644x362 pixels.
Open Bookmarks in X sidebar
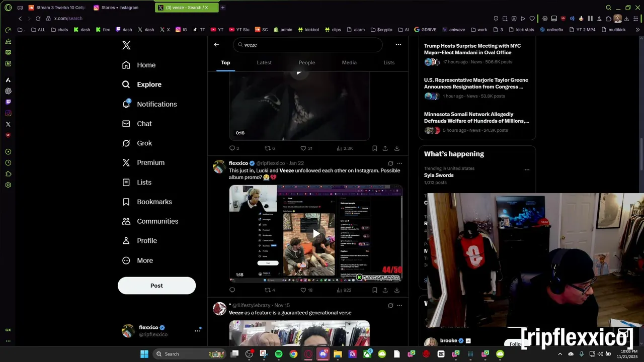[x=147, y=202]
